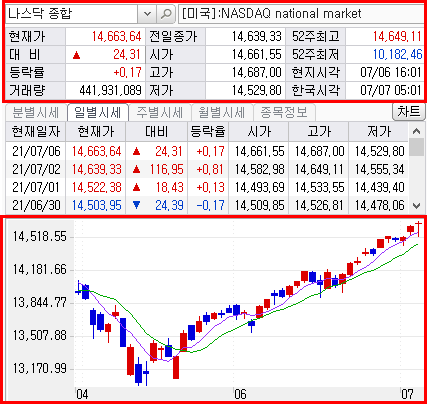Click the 한국시각 value 07/07 05:01
The width and height of the screenshot is (427, 404).
[391, 90]
